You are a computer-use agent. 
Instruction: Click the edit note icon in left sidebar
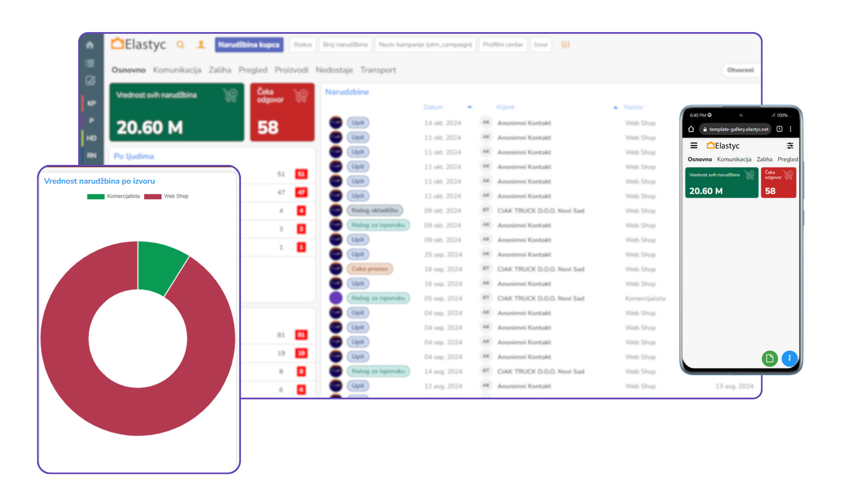[x=90, y=81]
